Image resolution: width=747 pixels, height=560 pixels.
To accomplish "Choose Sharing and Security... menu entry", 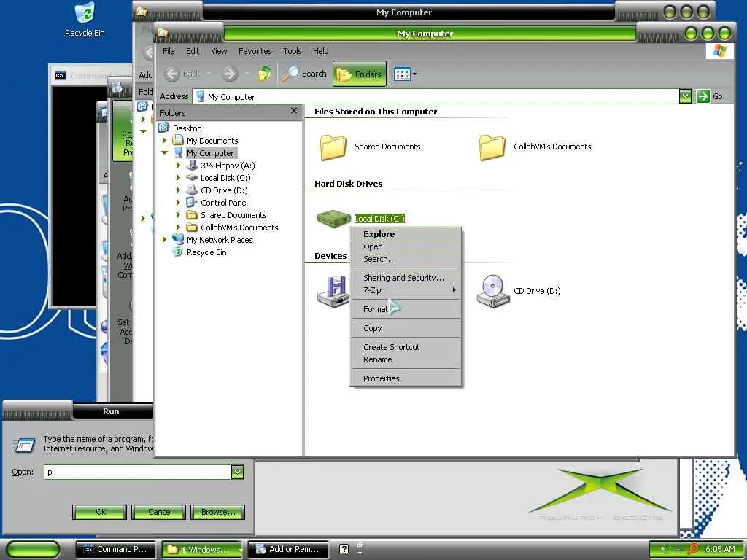I will pyautogui.click(x=406, y=278).
